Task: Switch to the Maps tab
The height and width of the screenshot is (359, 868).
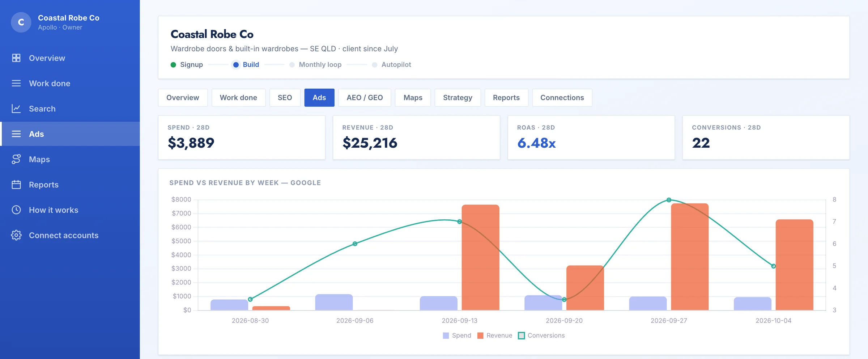Action: (x=413, y=98)
